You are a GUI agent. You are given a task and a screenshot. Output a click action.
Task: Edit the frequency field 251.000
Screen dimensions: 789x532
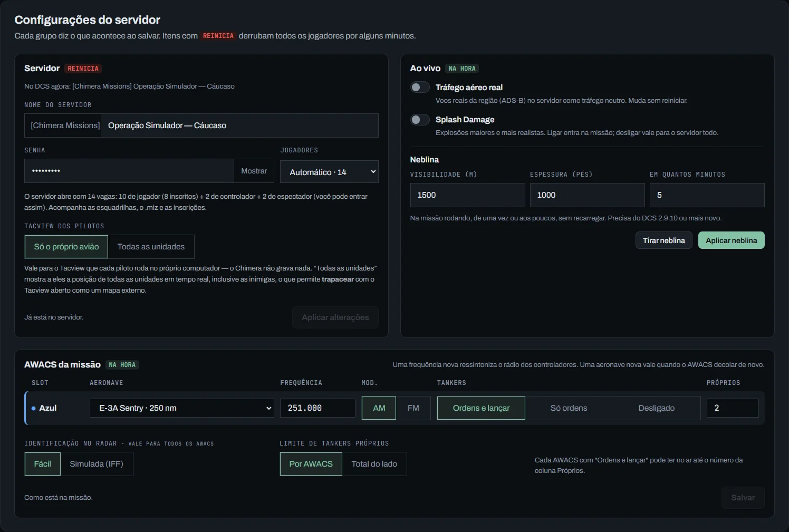coord(317,408)
